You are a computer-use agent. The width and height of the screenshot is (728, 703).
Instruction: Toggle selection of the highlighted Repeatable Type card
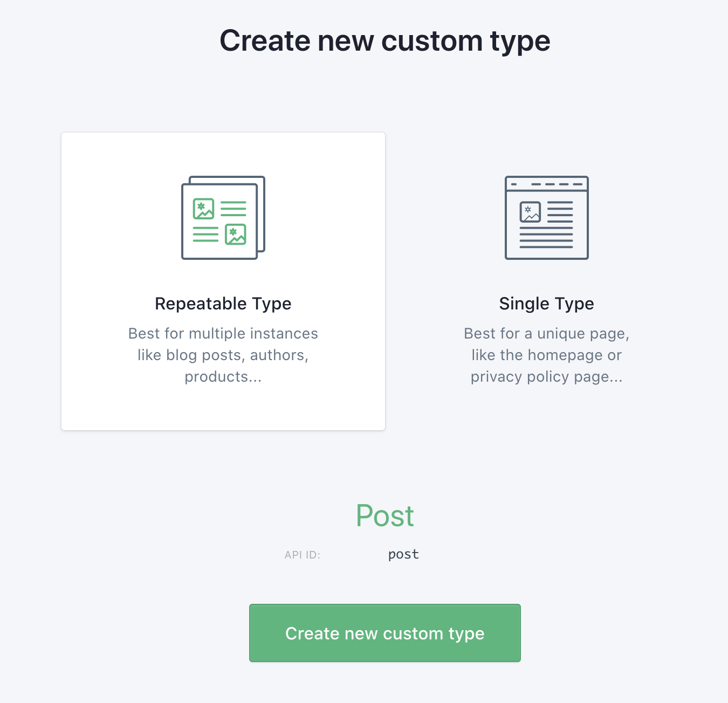pos(223,281)
